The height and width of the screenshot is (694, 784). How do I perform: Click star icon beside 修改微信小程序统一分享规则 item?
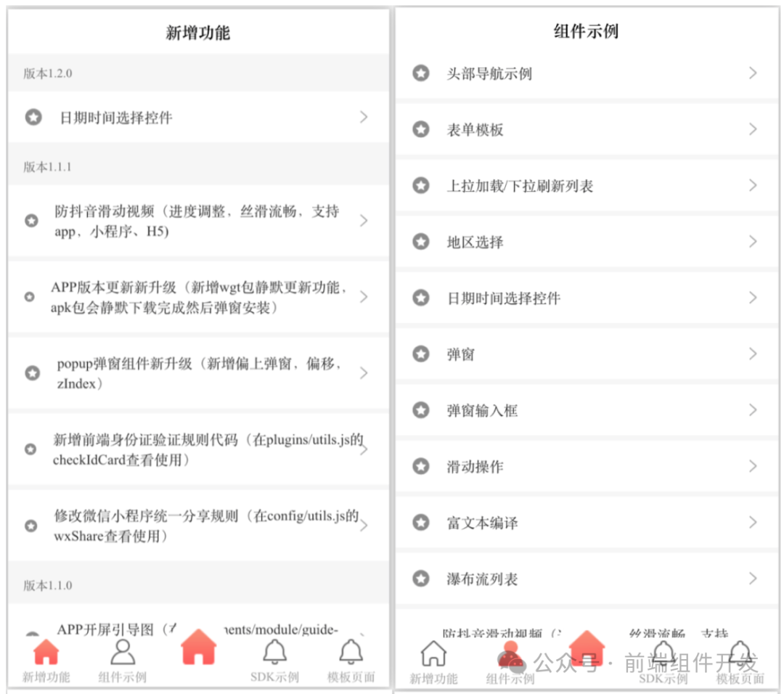31,526
